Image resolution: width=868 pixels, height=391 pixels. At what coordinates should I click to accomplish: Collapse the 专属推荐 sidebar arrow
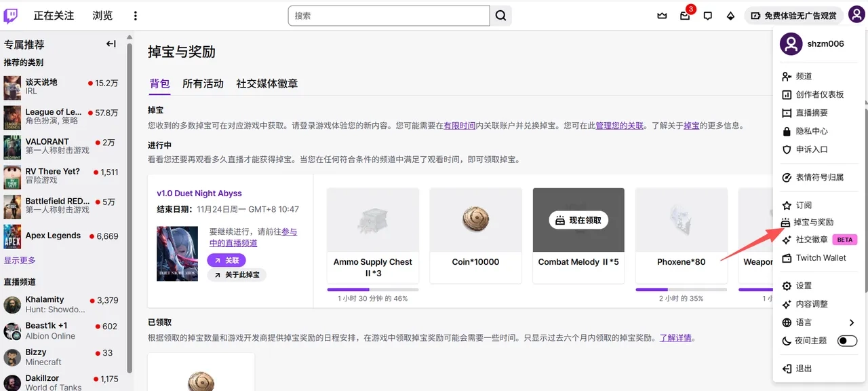[111, 44]
